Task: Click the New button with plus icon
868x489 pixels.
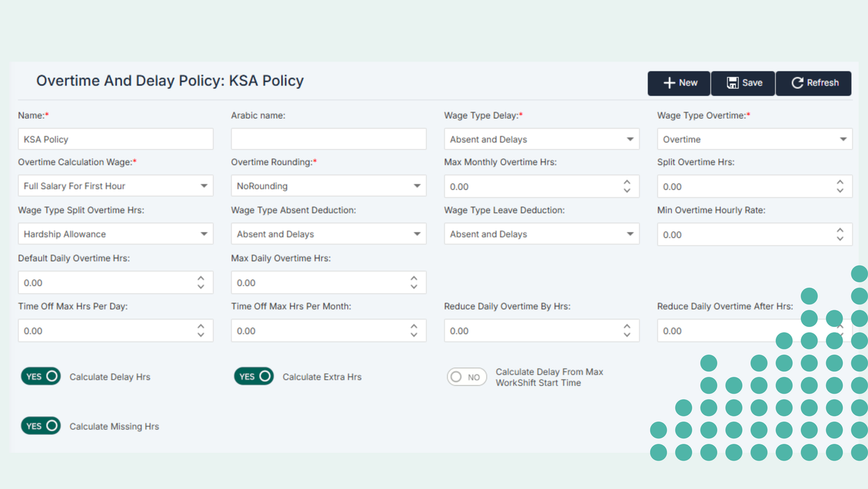Action: click(x=679, y=83)
